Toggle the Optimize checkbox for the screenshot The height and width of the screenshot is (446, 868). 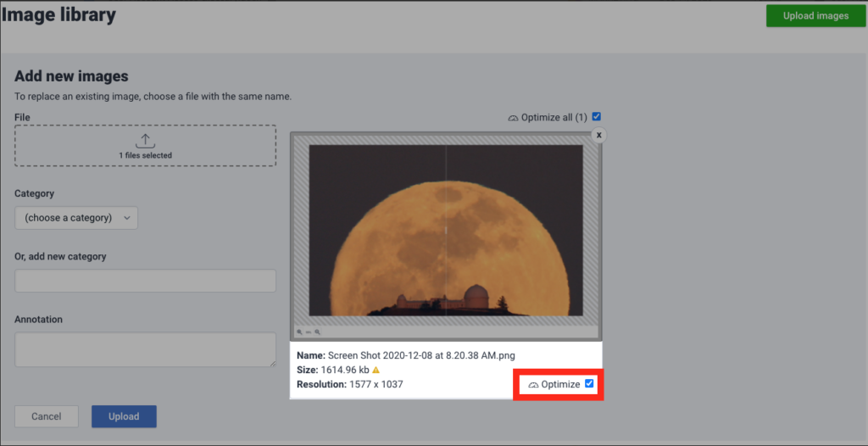(590, 384)
